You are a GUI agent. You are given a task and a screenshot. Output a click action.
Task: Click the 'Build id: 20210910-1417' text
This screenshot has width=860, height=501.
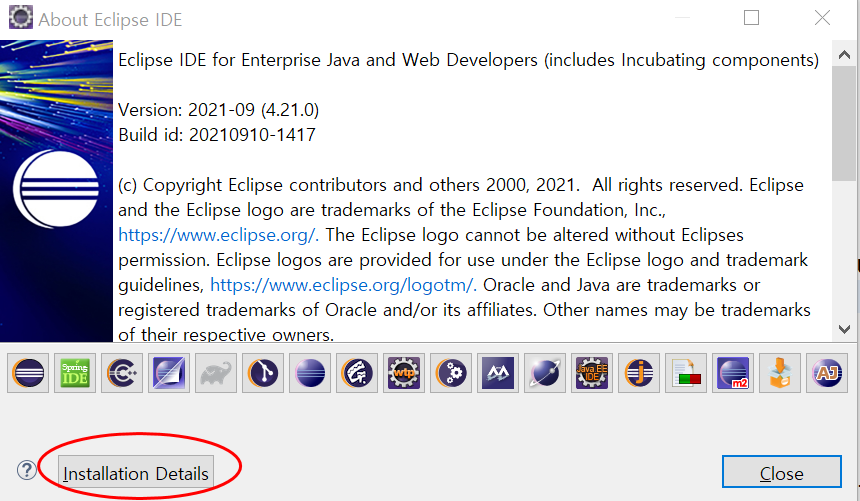217,135
